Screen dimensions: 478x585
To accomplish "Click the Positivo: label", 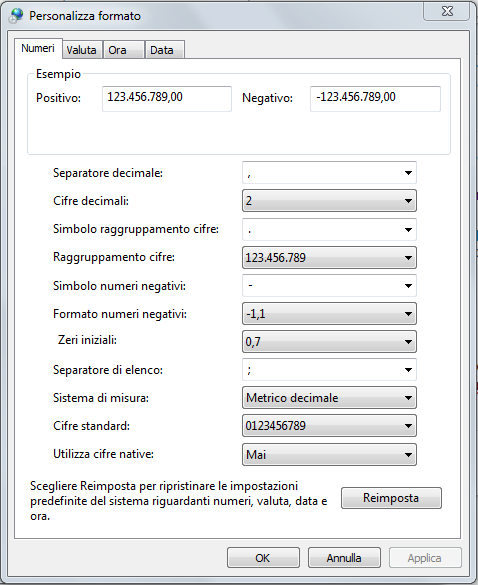I will [59, 98].
